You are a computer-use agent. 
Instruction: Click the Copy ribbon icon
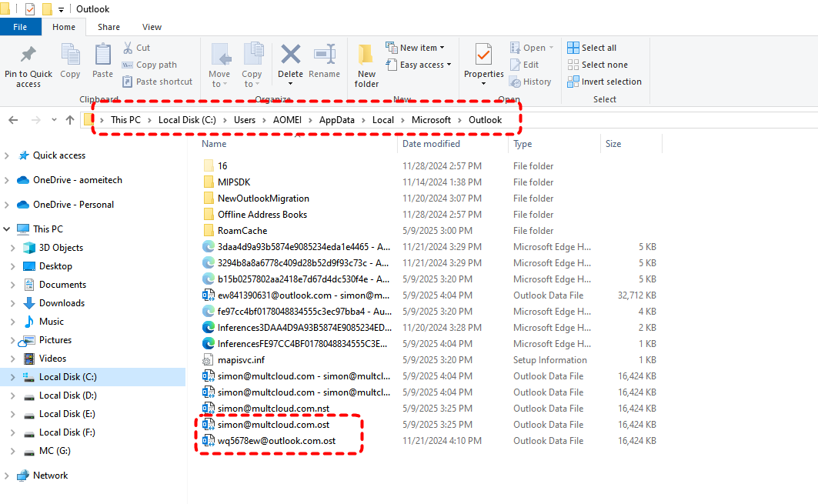pyautogui.click(x=71, y=55)
